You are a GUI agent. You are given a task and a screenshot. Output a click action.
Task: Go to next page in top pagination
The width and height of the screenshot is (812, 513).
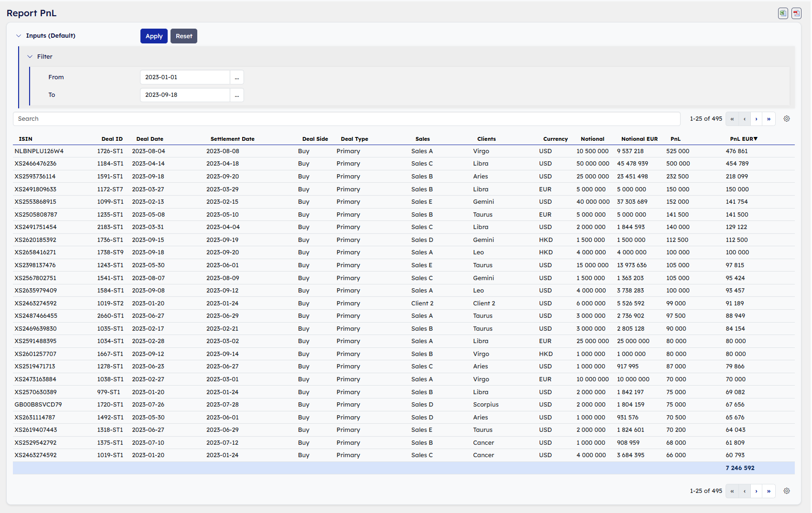click(x=756, y=119)
